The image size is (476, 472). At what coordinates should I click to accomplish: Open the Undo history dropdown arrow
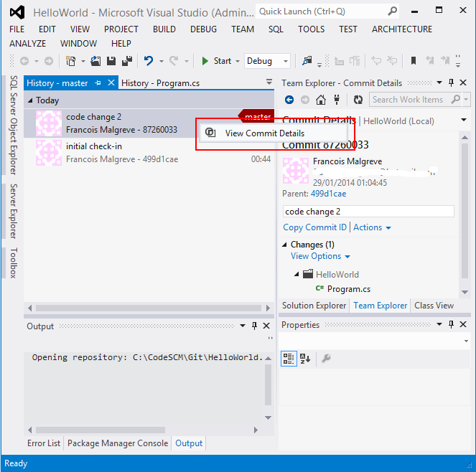click(x=162, y=61)
